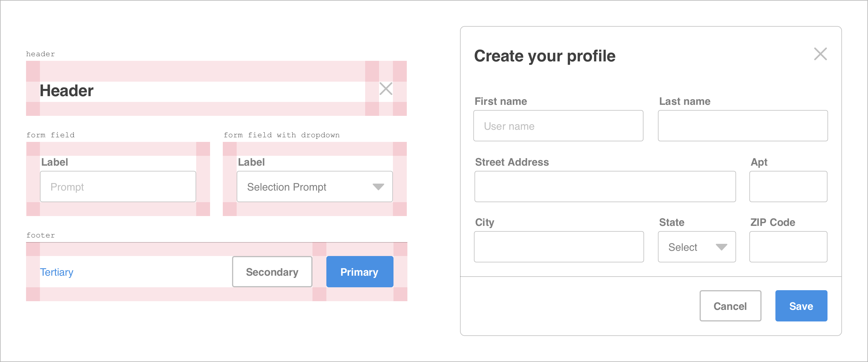Screen dimensions: 868x362
Task: Expand the State Select dropdown
Action: (x=721, y=247)
